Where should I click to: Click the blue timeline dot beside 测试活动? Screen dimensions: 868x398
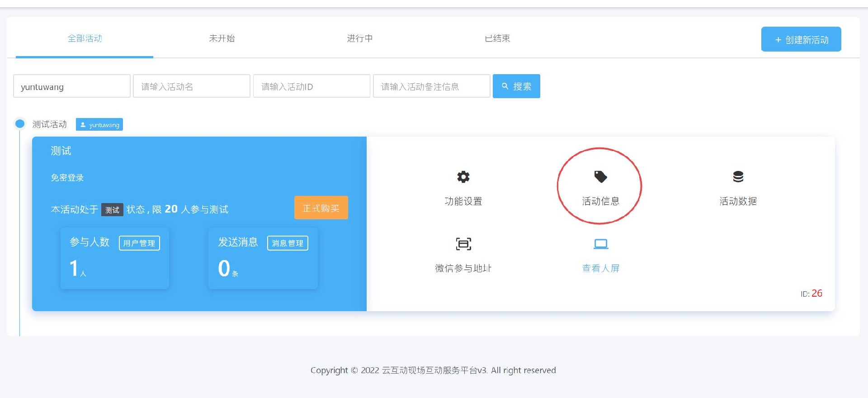coord(20,124)
